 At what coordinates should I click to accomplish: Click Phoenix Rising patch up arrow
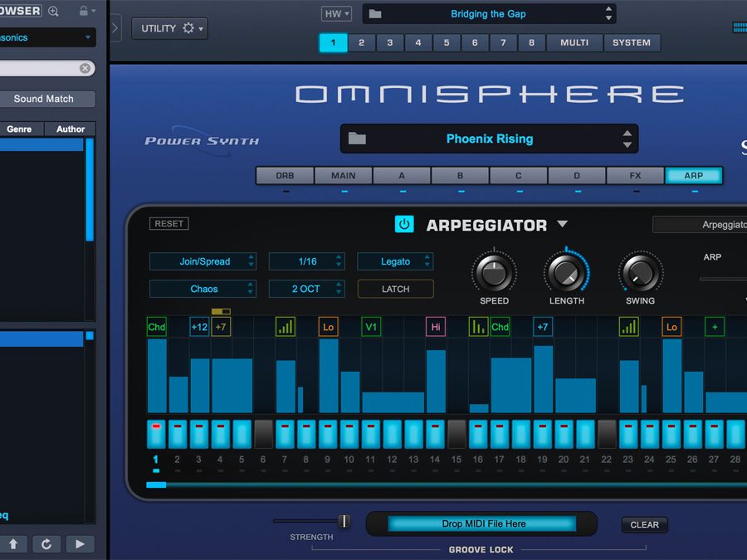[627, 134]
